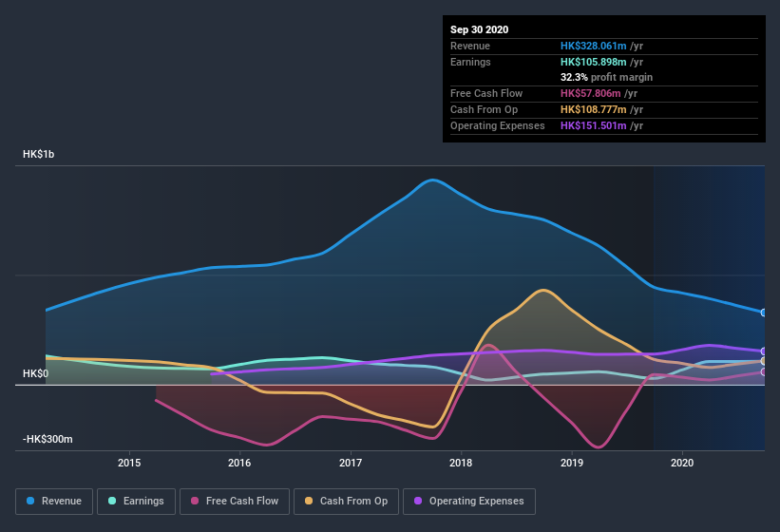This screenshot has width=780, height=532.
Task: Toggle the Revenue legend button
Action: (54, 502)
